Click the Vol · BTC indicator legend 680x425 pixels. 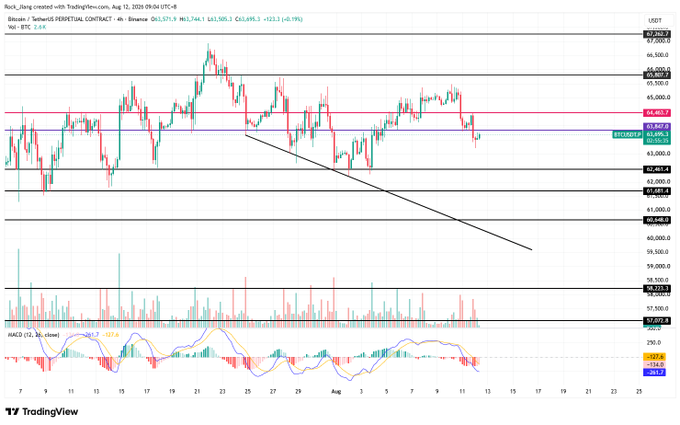click(x=20, y=27)
